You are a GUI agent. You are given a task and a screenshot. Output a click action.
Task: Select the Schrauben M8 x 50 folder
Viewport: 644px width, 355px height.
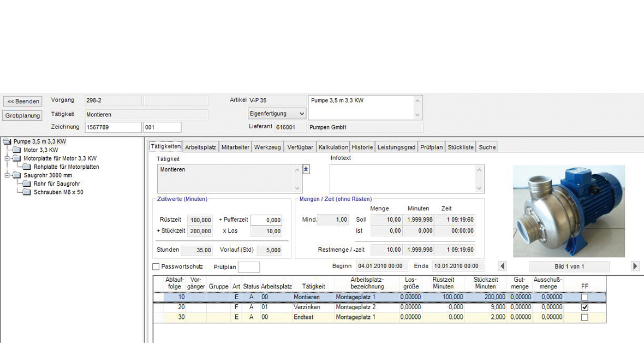(x=27, y=192)
